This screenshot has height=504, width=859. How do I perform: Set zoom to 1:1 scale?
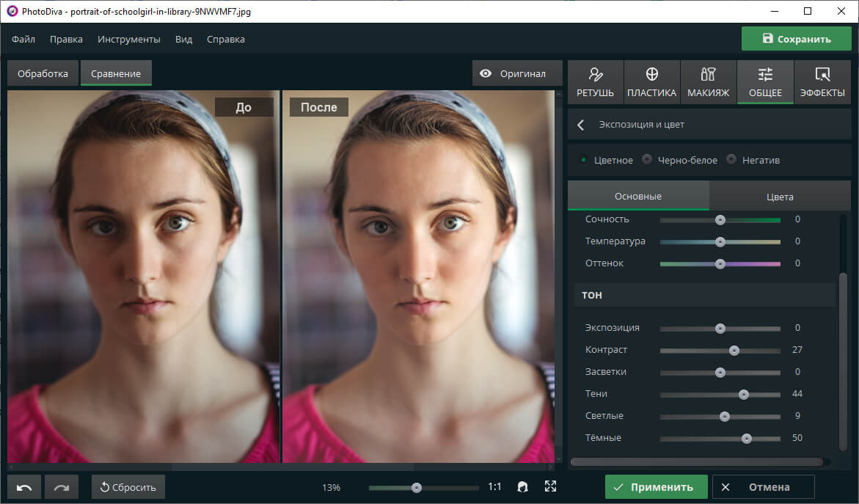tap(495, 487)
